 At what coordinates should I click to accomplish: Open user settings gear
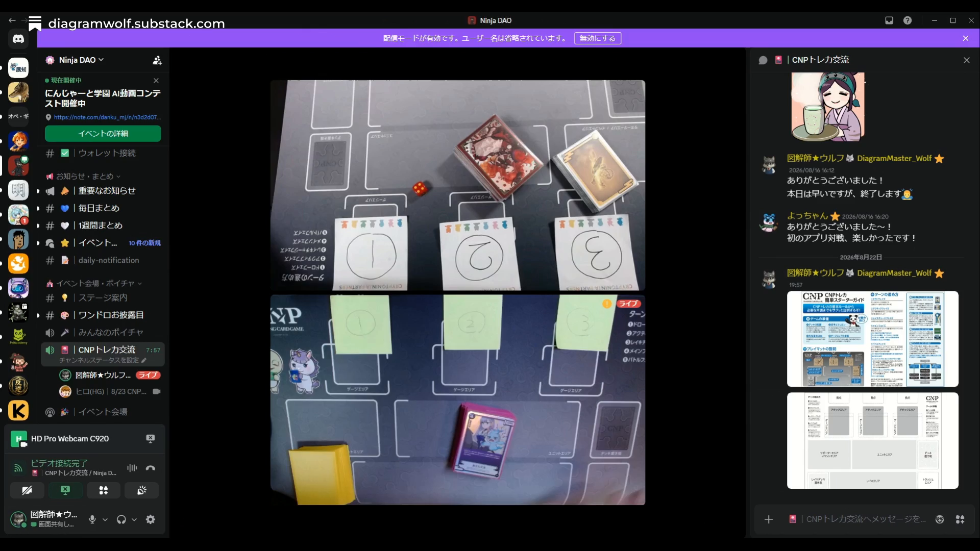pos(151,519)
